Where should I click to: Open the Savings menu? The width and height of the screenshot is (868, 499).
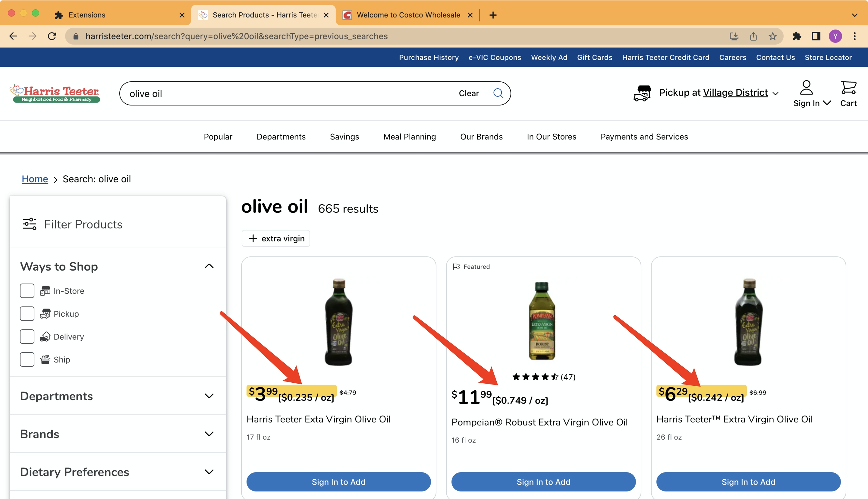point(344,137)
